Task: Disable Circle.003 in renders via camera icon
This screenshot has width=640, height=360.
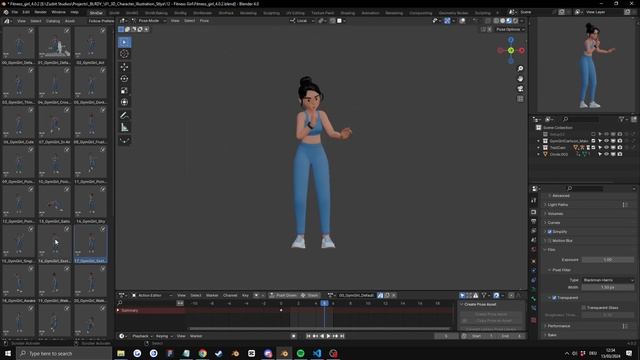Action: (x=620, y=154)
